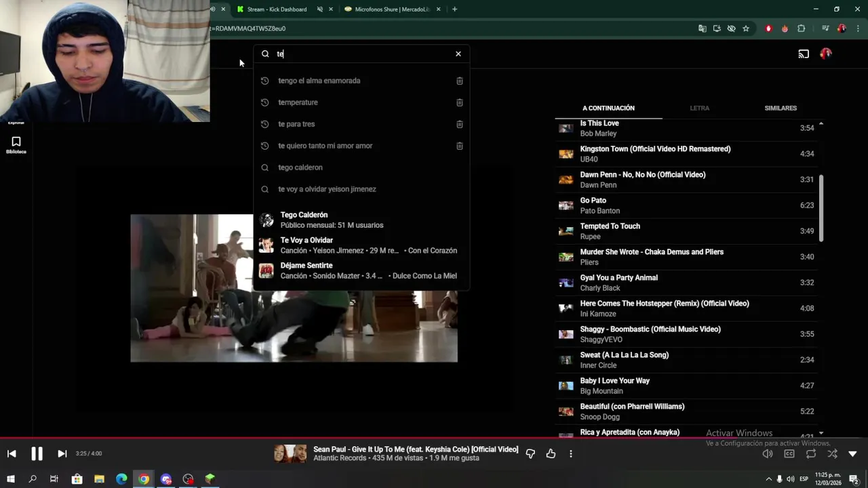Open the YouTube Music account avatar menu
868x488 pixels.
point(826,54)
